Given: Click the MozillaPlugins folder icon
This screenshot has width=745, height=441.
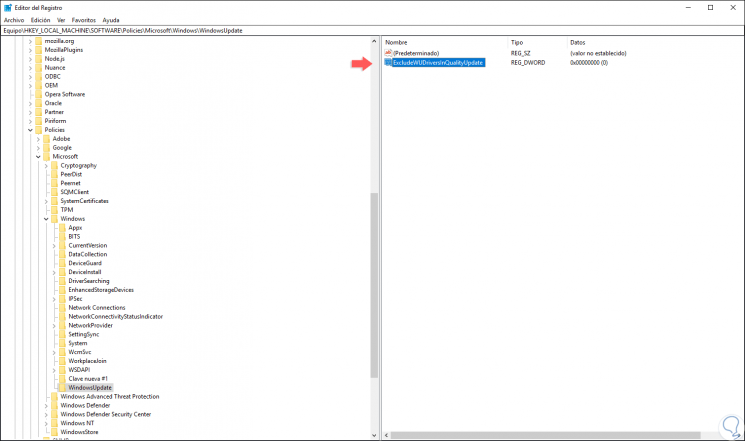Looking at the screenshot, I should (x=39, y=50).
